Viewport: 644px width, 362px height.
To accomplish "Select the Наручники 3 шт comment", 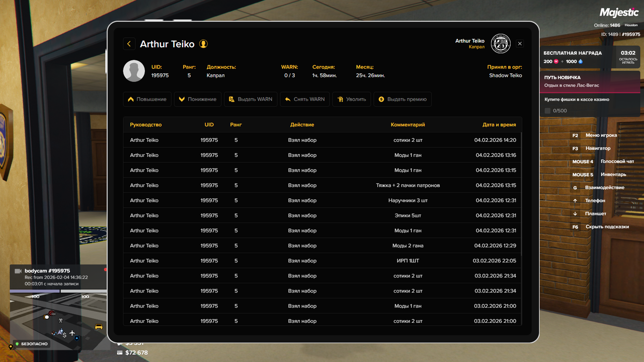I will (408, 200).
